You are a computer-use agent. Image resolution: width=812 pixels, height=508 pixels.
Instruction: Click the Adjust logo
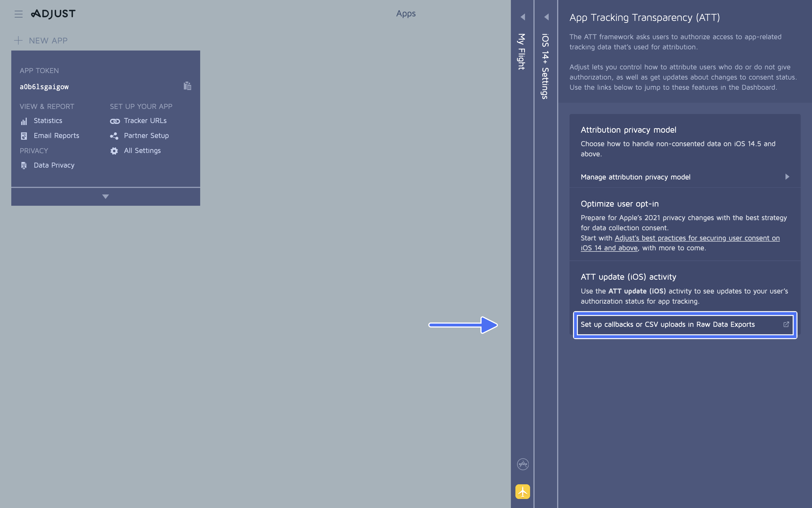point(53,14)
